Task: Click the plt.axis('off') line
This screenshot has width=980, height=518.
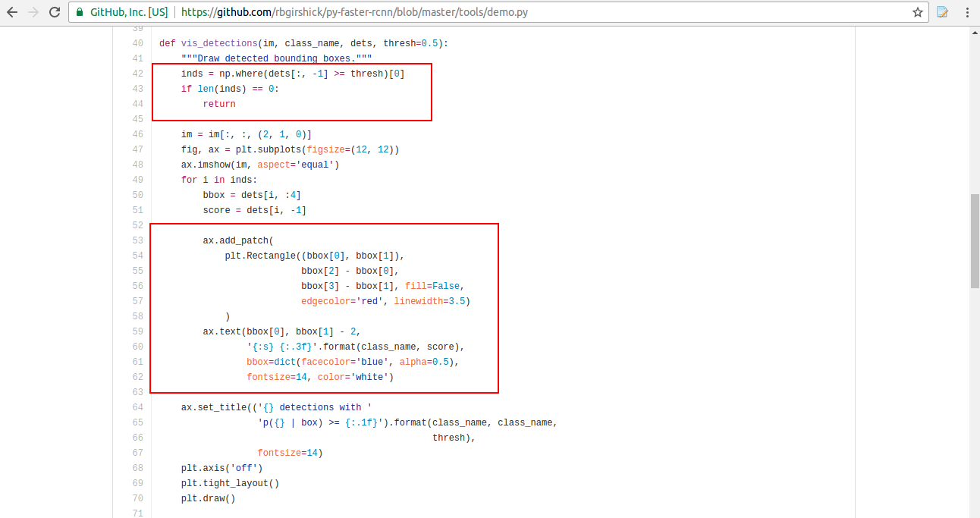Action: click(221, 468)
